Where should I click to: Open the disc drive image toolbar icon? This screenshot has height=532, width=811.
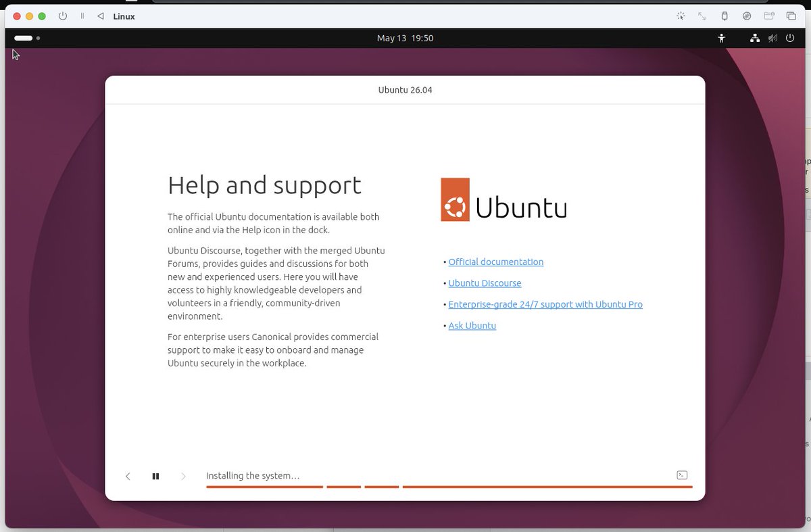[747, 16]
